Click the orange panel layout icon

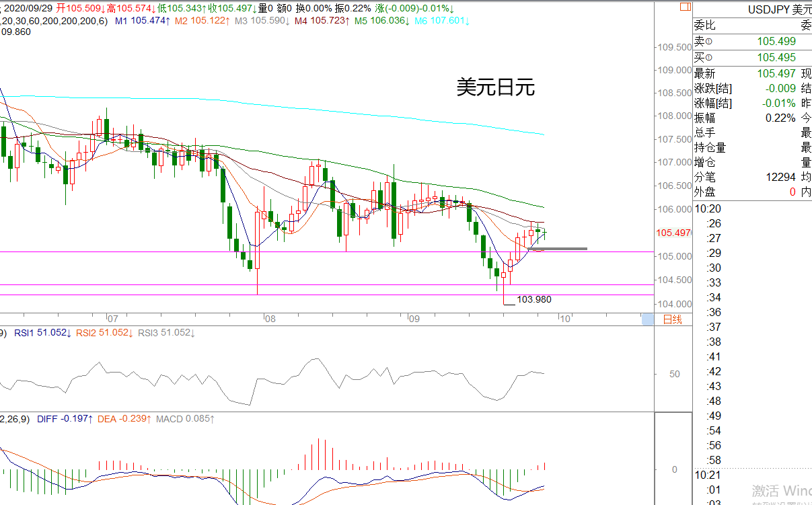pyautogui.click(x=685, y=7)
